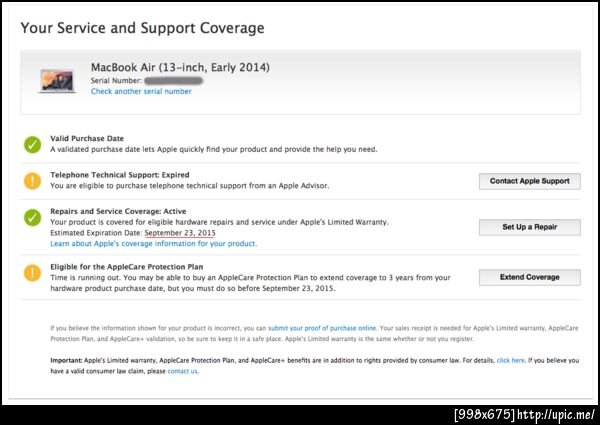Viewport: 600px width, 425px height.
Task: Follow the 'contact us' link
Action: (183, 371)
